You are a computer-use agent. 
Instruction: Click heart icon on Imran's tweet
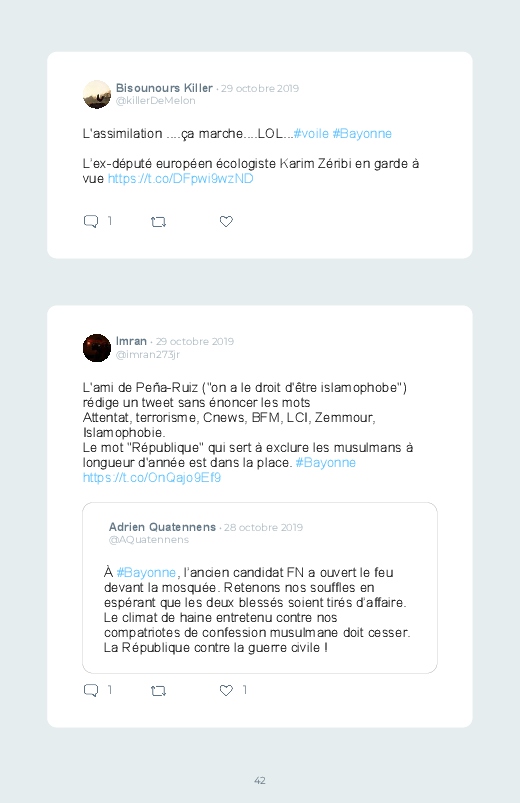[226, 690]
